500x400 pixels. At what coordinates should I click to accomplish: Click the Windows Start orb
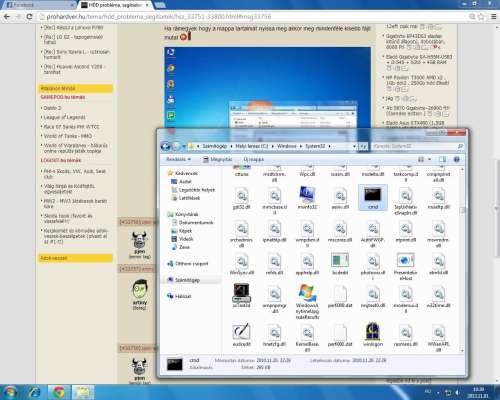click(10, 392)
